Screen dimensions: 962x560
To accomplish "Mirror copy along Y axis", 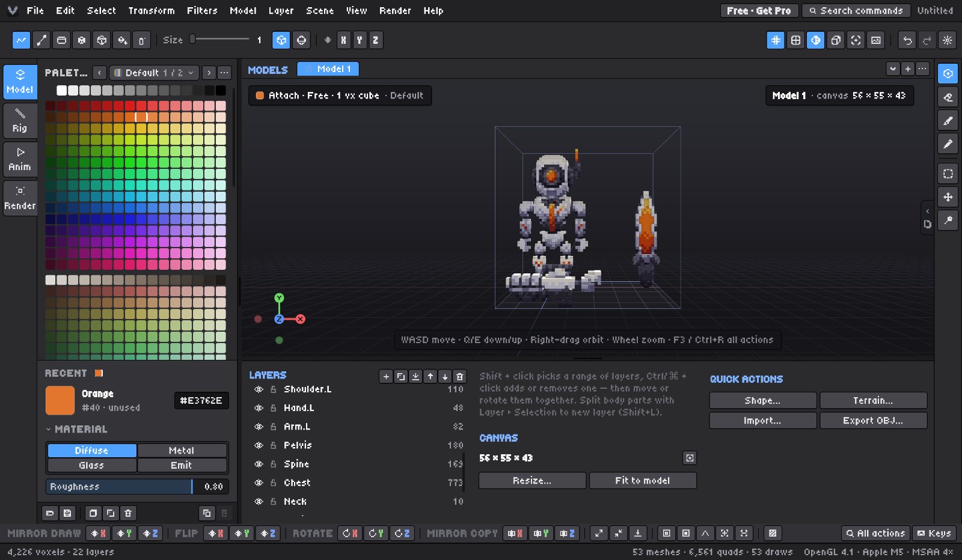I will [x=541, y=533].
